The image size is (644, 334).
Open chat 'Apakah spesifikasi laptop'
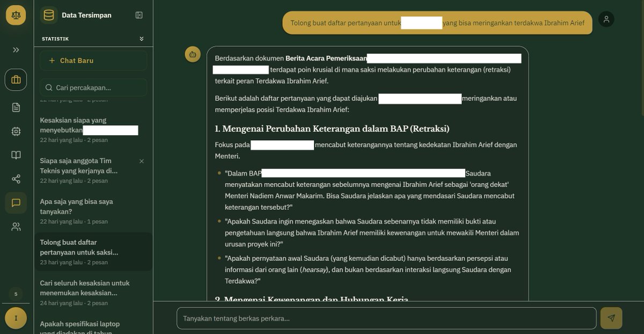point(93,325)
